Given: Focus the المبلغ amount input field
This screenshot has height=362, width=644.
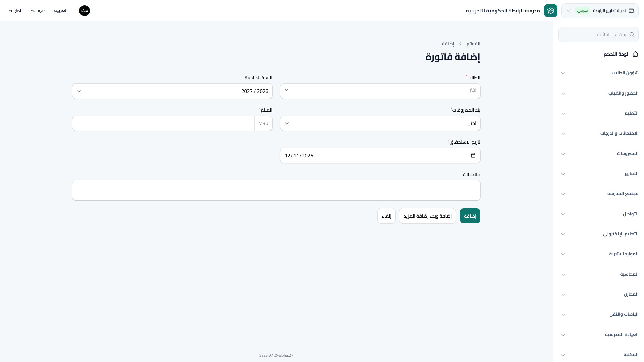Looking at the screenshot, I should (x=163, y=123).
